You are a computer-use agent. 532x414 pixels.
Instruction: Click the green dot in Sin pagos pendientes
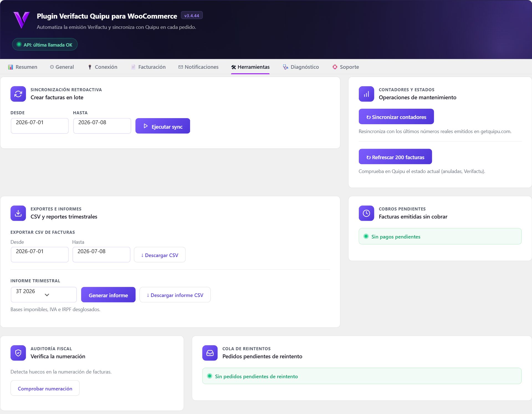366,236
